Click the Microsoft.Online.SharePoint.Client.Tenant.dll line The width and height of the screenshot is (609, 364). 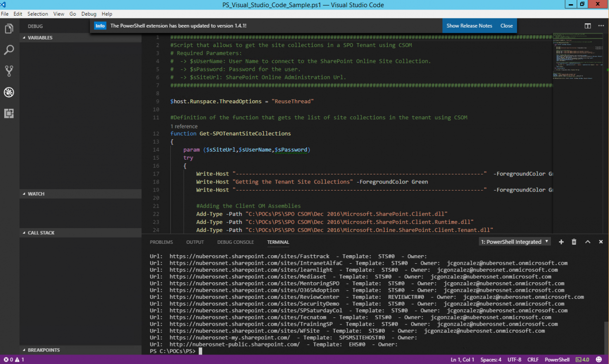coord(345,230)
